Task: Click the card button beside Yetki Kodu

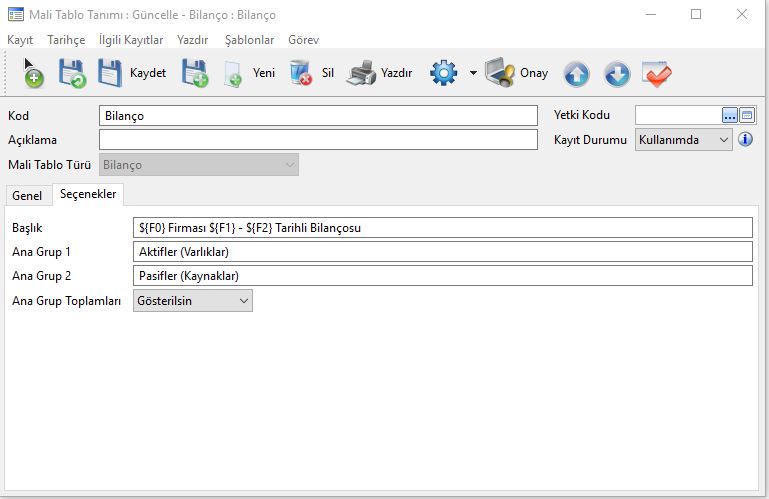Action: point(747,115)
